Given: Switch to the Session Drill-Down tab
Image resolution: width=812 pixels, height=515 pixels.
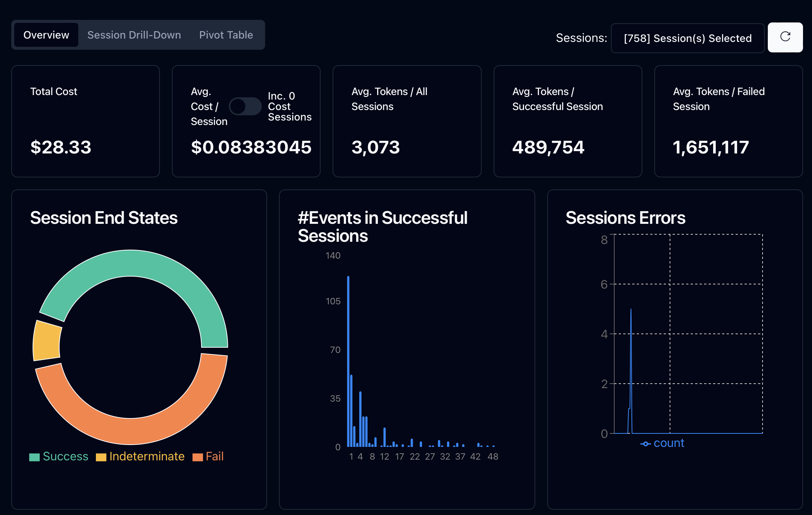Looking at the screenshot, I should pyautogui.click(x=134, y=35).
